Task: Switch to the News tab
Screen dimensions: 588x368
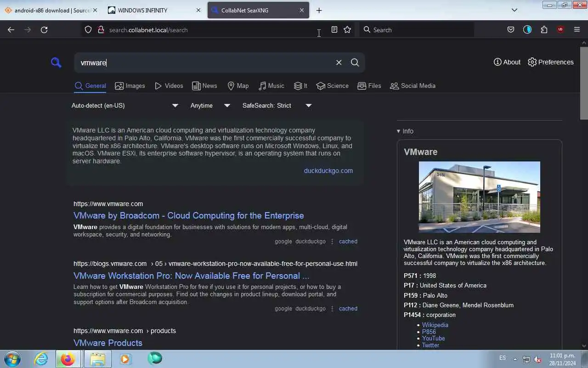Action: pyautogui.click(x=204, y=86)
